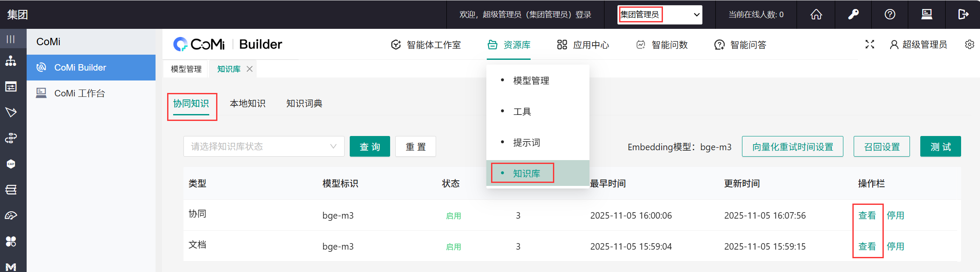Click the home icon in top bar
This screenshot has height=272, width=980.
click(x=816, y=15)
